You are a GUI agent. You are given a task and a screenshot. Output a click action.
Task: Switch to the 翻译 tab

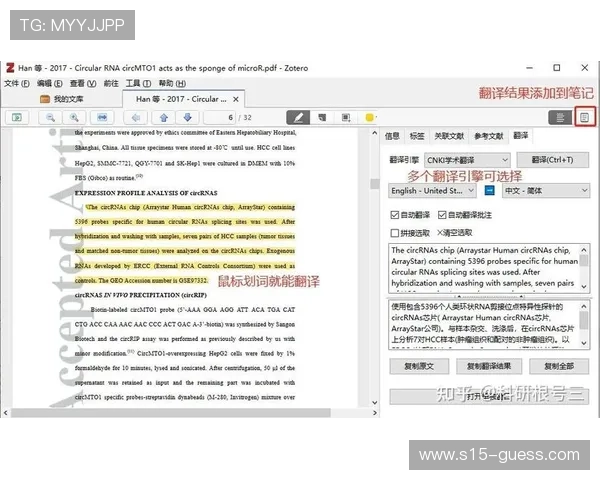(x=520, y=136)
